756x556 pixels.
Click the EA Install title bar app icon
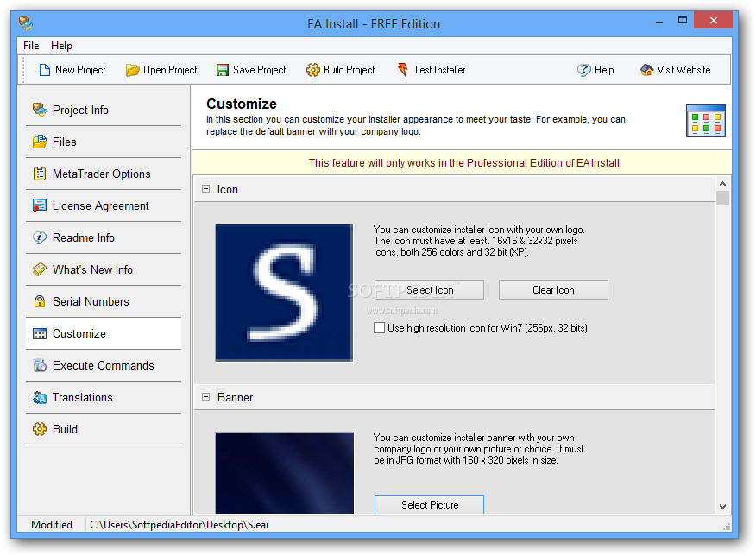pos(26,23)
